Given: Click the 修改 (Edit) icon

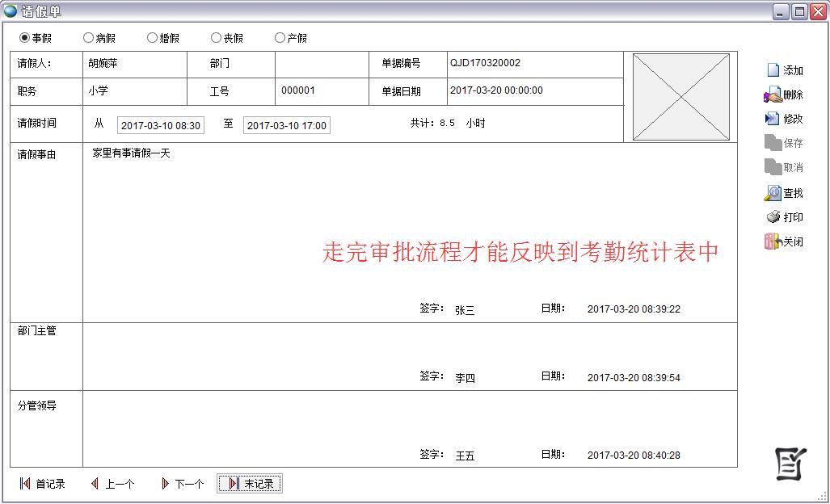Looking at the screenshot, I should 773,119.
